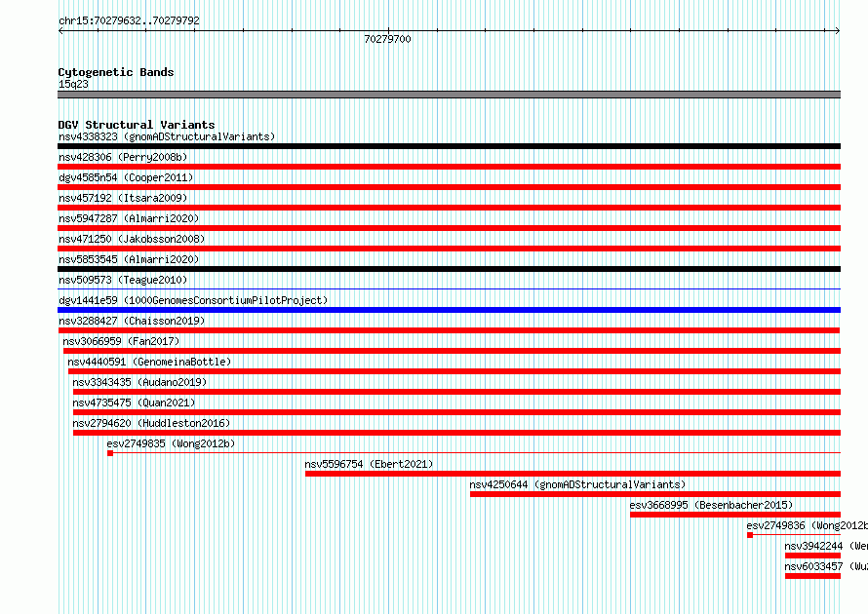Click the thick blue bar under dgv1441e59
The width and height of the screenshot is (868, 614).
point(449,310)
